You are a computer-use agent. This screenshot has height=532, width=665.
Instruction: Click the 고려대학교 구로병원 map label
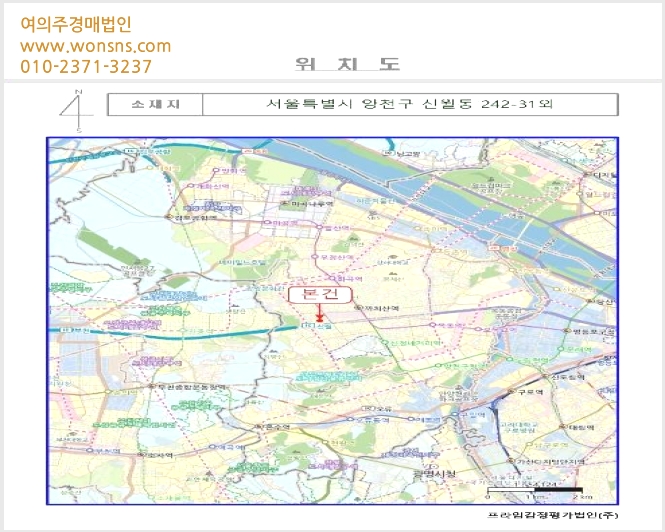(x=518, y=427)
